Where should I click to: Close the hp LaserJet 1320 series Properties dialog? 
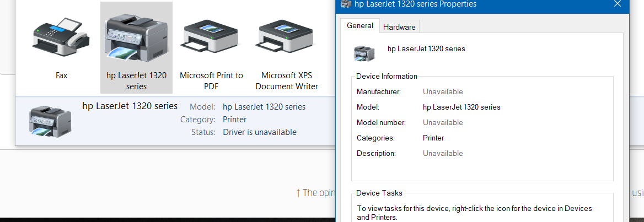point(618,4)
